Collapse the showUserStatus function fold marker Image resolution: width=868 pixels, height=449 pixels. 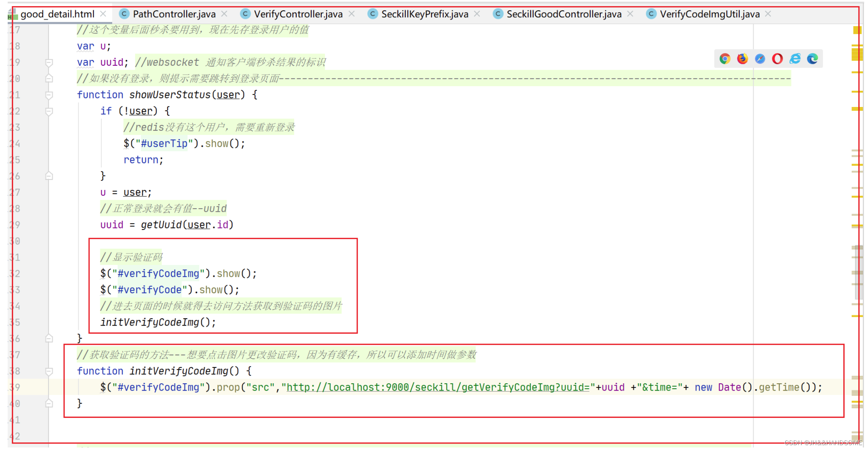49,95
